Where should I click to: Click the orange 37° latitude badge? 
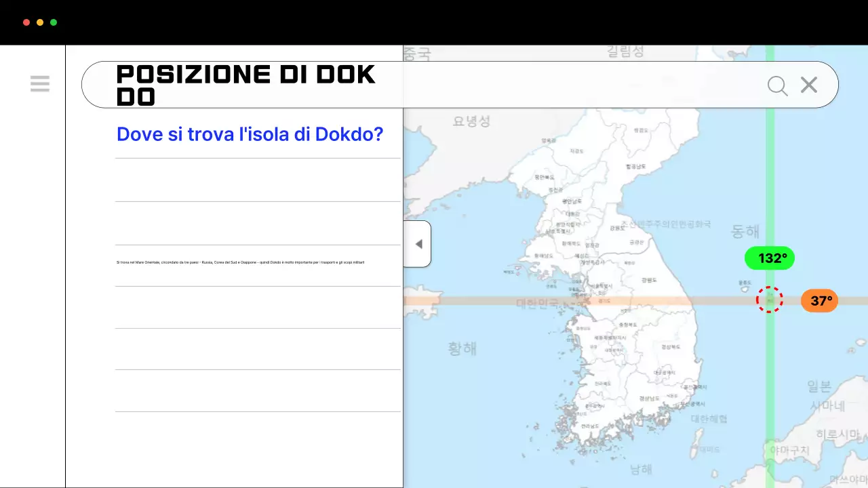819,300
